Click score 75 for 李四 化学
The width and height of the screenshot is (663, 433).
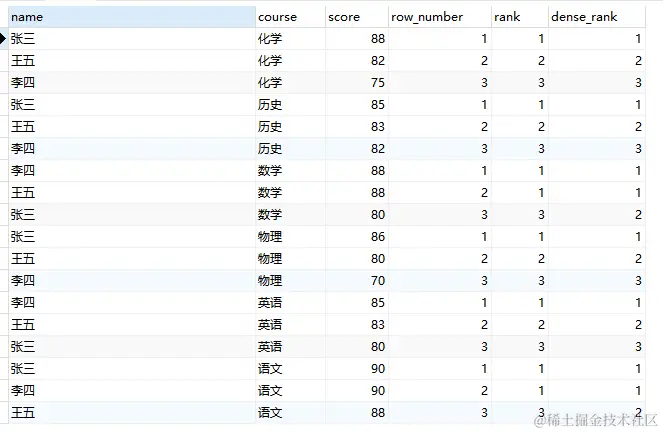(356, 83)
